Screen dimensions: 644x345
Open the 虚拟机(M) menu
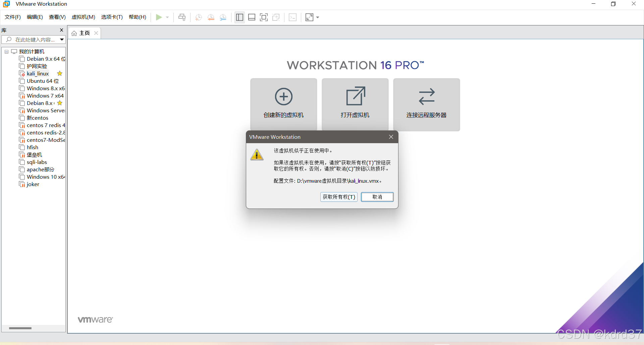[84, 17]
